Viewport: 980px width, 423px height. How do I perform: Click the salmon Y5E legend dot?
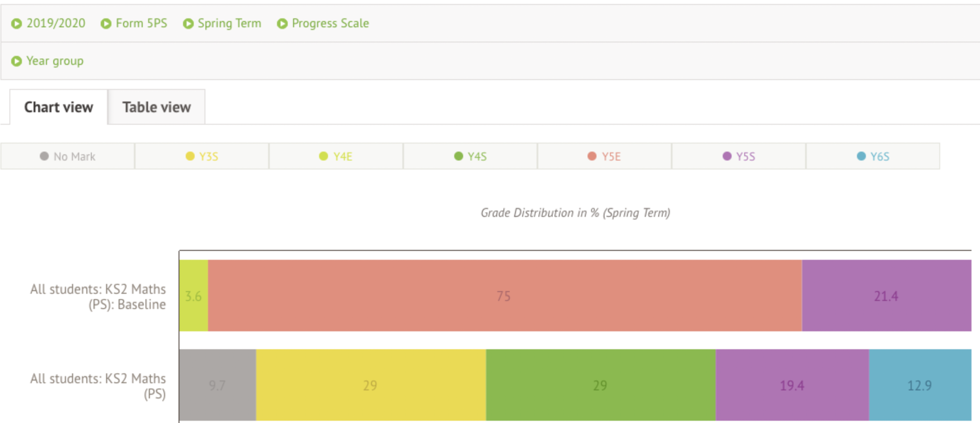click(592, 156)
